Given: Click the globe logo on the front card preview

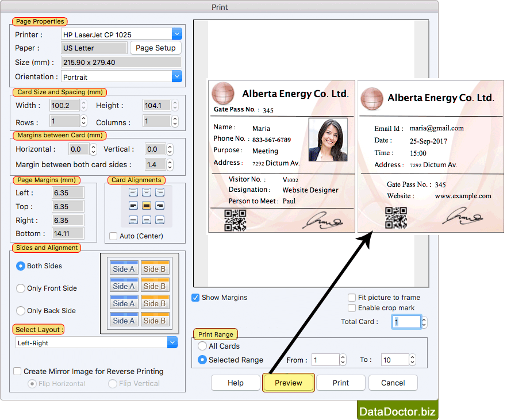Looking at the screenshot, I should click(223, 94).
